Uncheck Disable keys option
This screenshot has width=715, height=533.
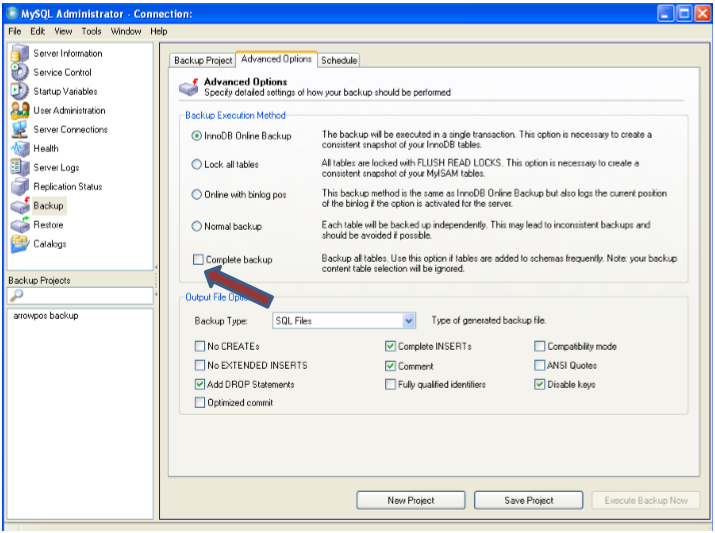pos(539,384)
